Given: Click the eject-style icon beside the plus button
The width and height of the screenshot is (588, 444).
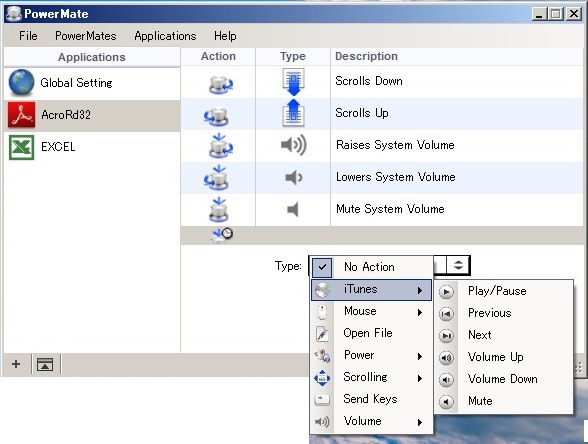Looking at the screenshot, I should [45, 364].
